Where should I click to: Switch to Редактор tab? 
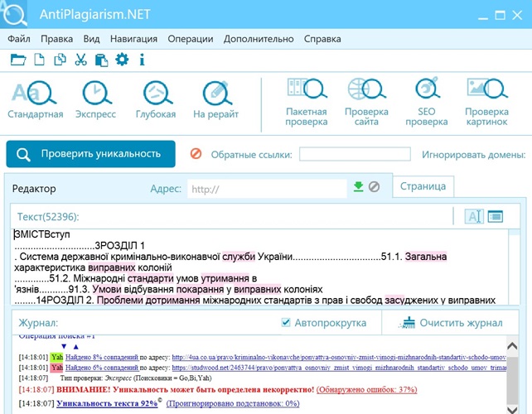tap(34, 189)
